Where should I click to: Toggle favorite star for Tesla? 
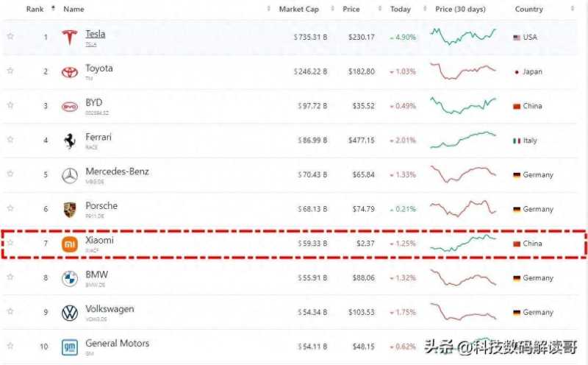pyautogui.click(x=10, y=37)
